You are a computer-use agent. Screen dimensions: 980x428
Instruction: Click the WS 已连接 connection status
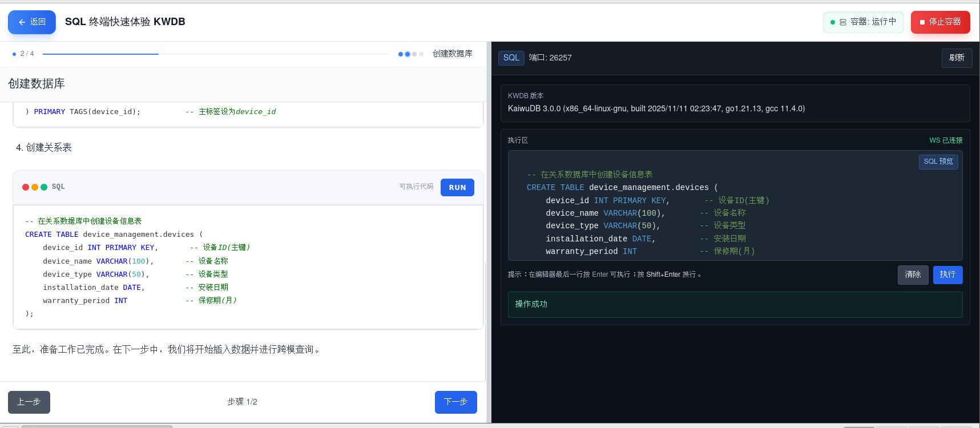[x=946, y=140]
